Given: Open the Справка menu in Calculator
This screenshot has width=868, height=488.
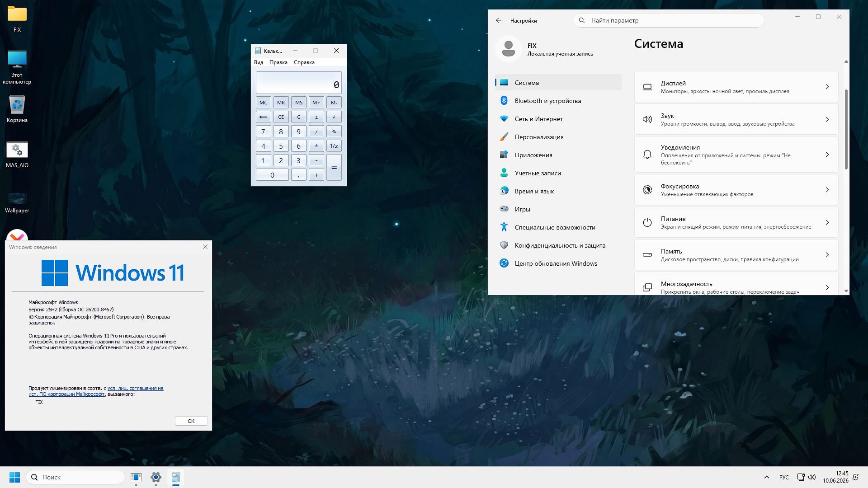Looking at the screenshot, I should 304,62.
